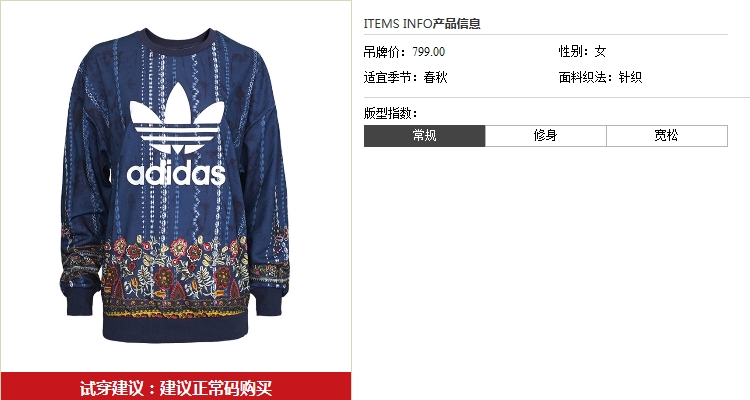Select the 常规 fit option
The image size is (750, 400).
pos(424,136)
